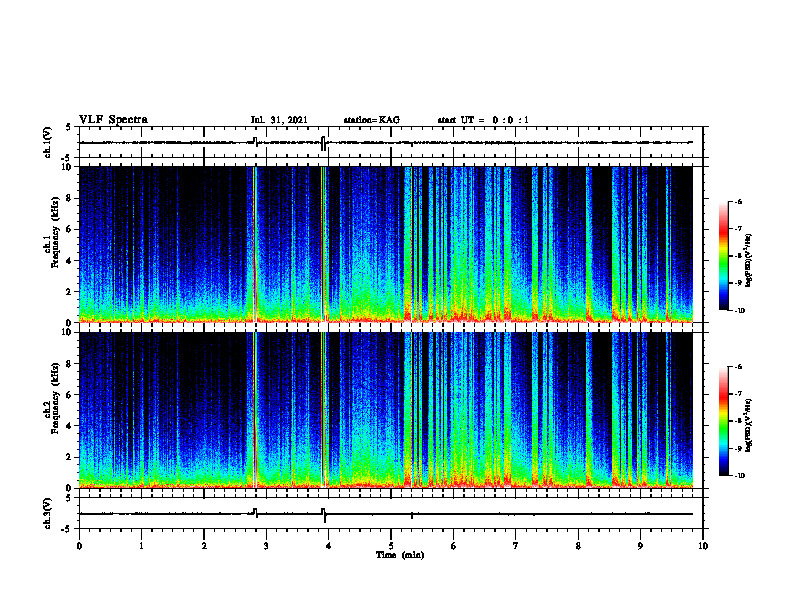The height and width of the screenshot is (612, 792).
Task: Click the "VLF Spectra" title text
Action: [114, 120]
